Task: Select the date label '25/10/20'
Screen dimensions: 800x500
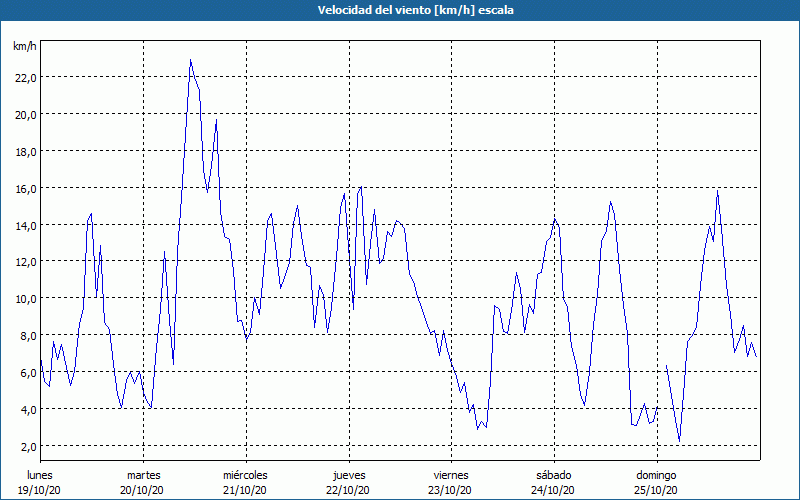Action: click(x=656, y=490)
